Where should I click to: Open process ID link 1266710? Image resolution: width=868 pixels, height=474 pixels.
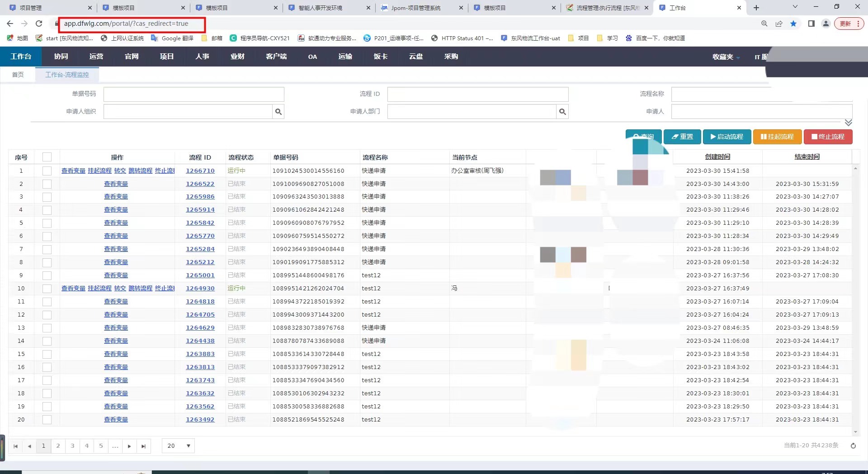point(200,171)
